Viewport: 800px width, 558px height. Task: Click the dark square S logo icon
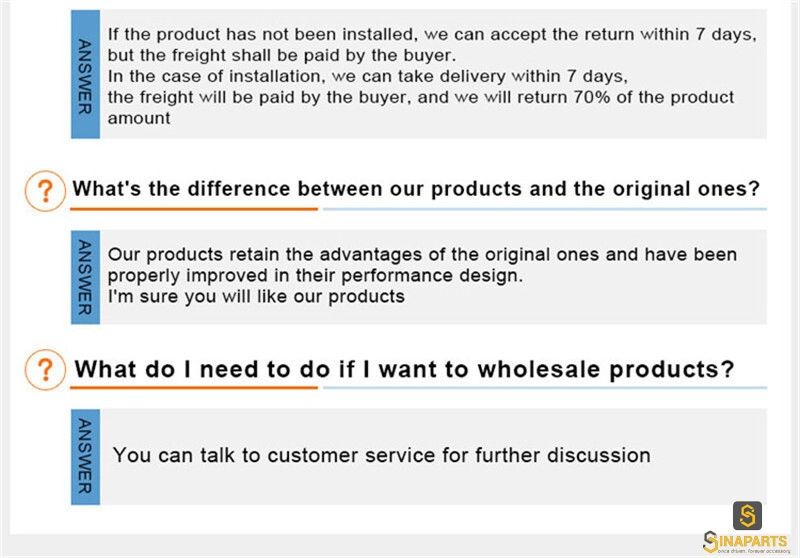(747, 516)
